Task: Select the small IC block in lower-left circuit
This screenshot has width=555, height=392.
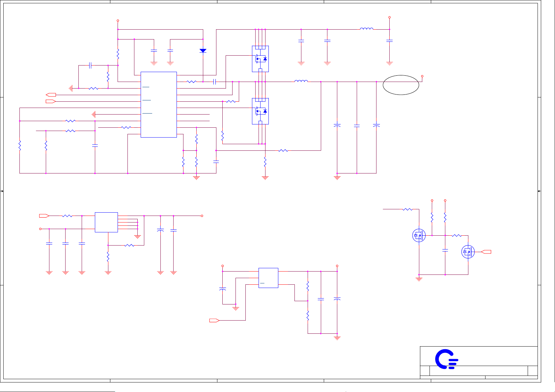Action: (x=106, y=222)
